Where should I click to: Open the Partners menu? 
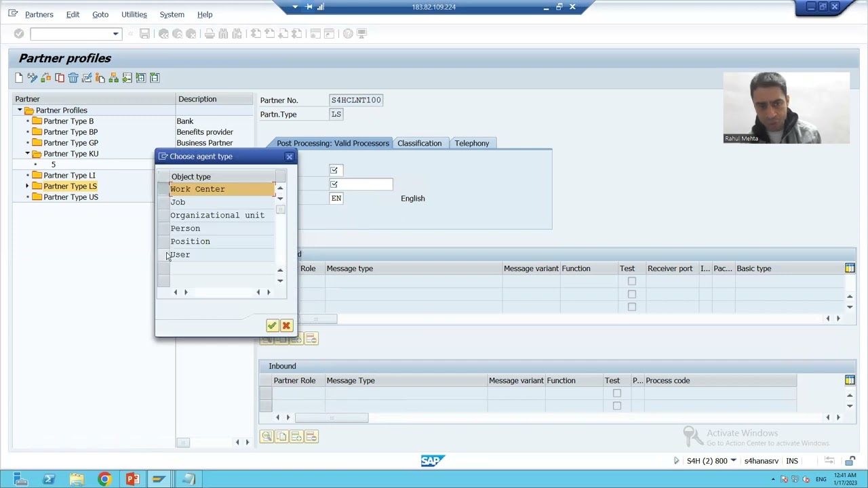point(39,14)
